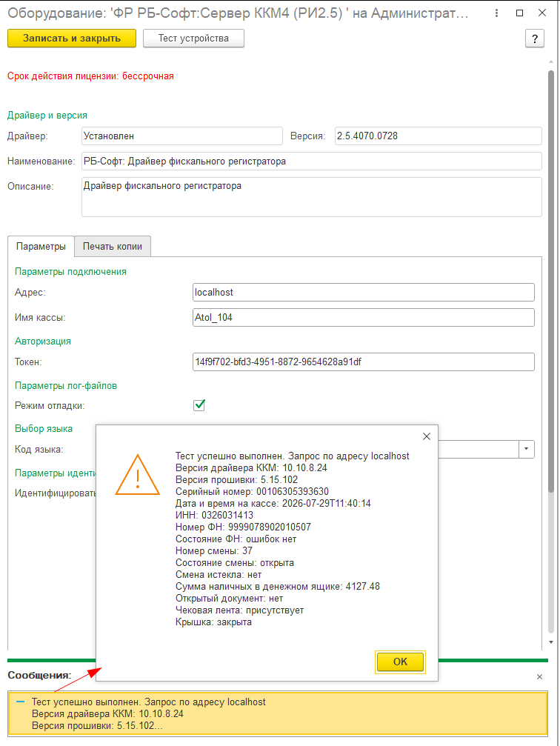Click the question mark help button
The width and height of the screenshot is (560, 746).
[535, 39]
